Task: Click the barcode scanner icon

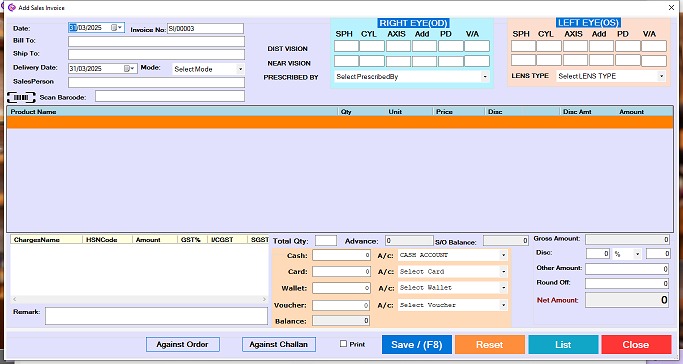Action: click(x=21, y=97)
